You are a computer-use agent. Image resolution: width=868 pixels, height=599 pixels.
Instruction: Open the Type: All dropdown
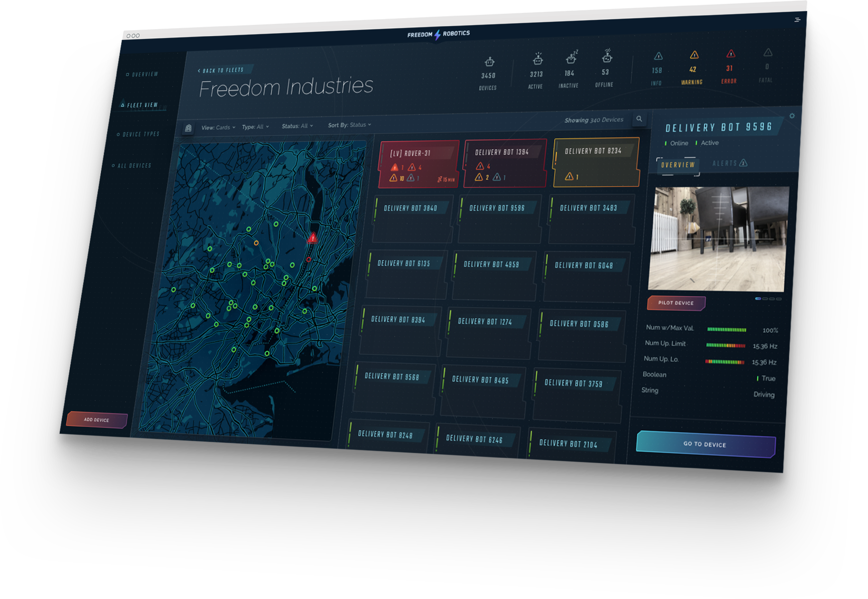pos(255,127)
